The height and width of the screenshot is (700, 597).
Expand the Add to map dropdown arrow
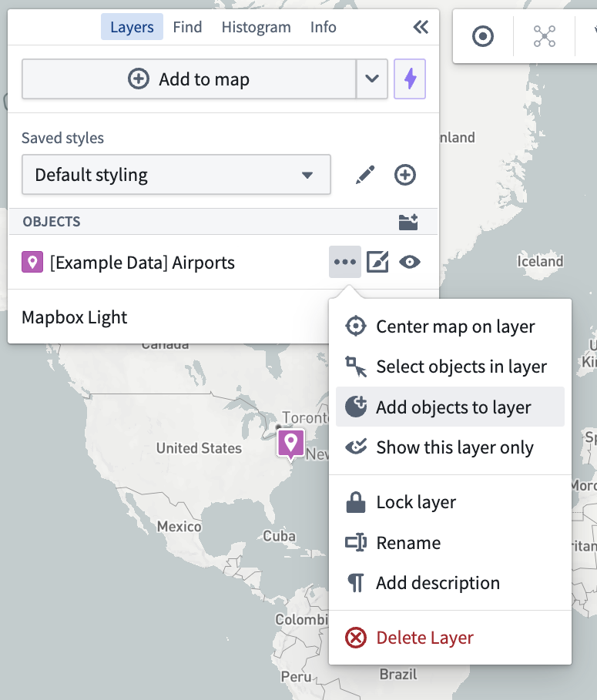click(x=372, y=79)
